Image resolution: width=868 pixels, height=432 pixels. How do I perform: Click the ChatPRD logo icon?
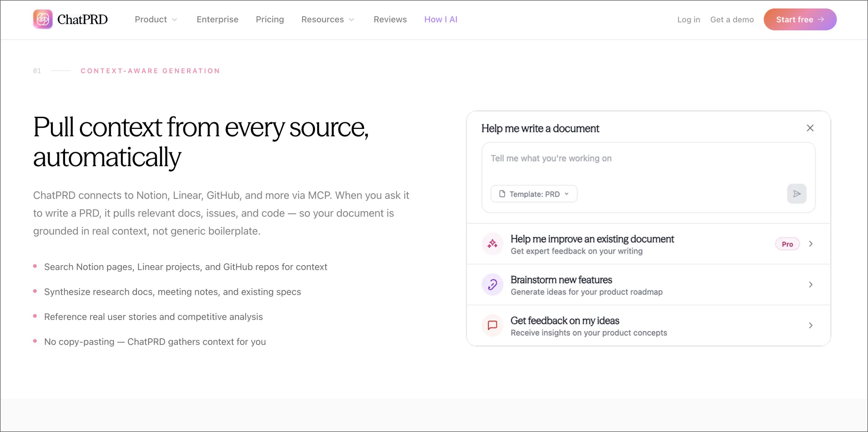(43, 19)
